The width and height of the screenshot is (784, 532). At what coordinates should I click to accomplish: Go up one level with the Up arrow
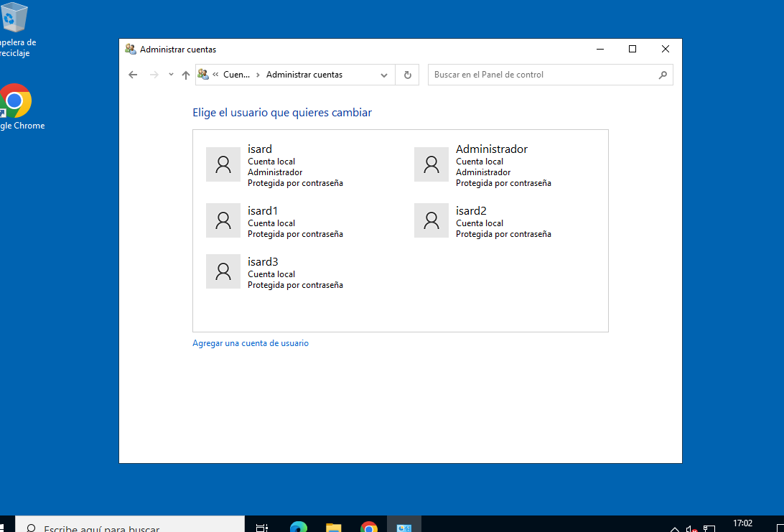pos(186,75)
